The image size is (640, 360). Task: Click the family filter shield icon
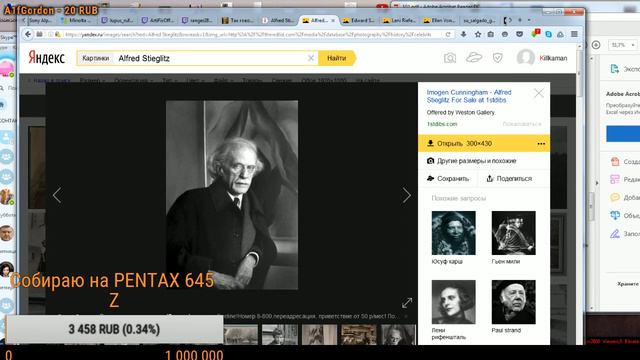click(x=497, y=58)
